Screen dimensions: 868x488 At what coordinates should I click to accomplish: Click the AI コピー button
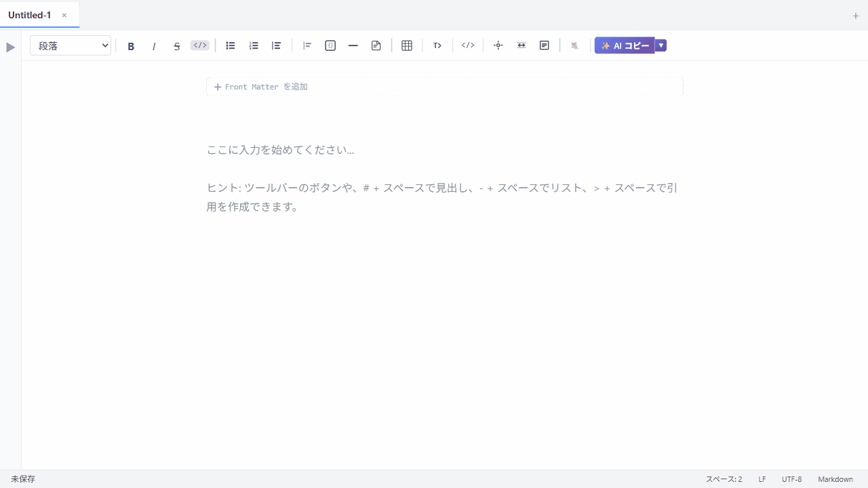[624, 45]
